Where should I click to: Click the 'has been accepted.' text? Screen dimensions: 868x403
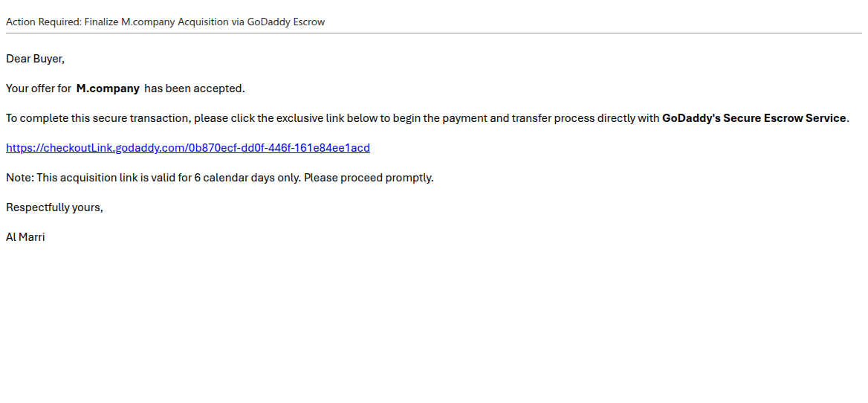194,88
